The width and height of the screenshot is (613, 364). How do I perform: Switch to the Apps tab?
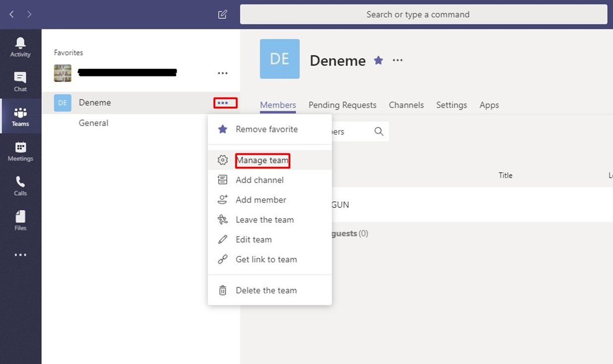[489, 105]
